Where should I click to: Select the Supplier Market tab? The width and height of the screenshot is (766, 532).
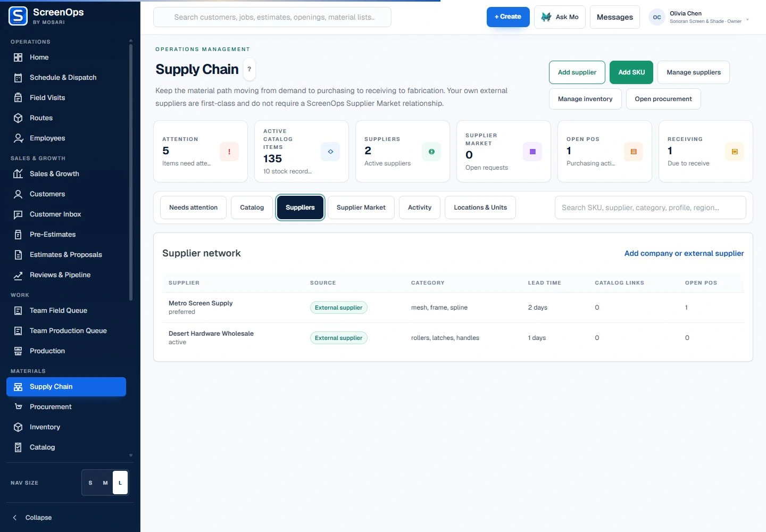click(361, 207)
